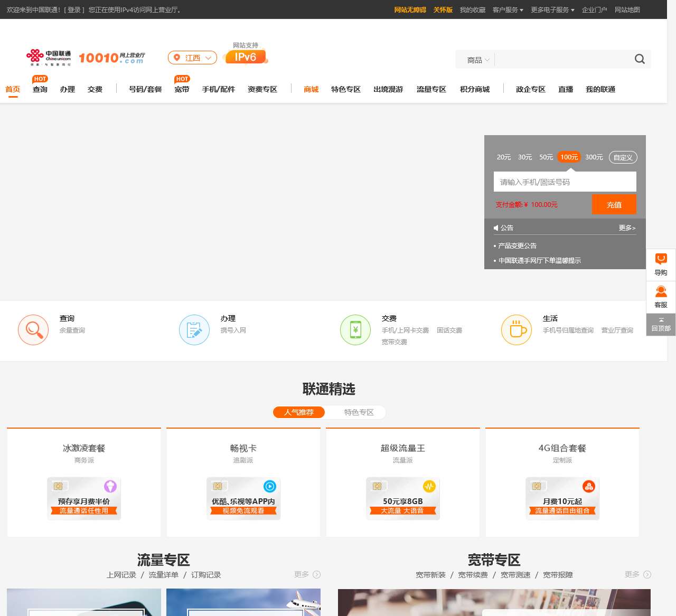Select the 100元 recharge amount

click(x=569, y=157)
